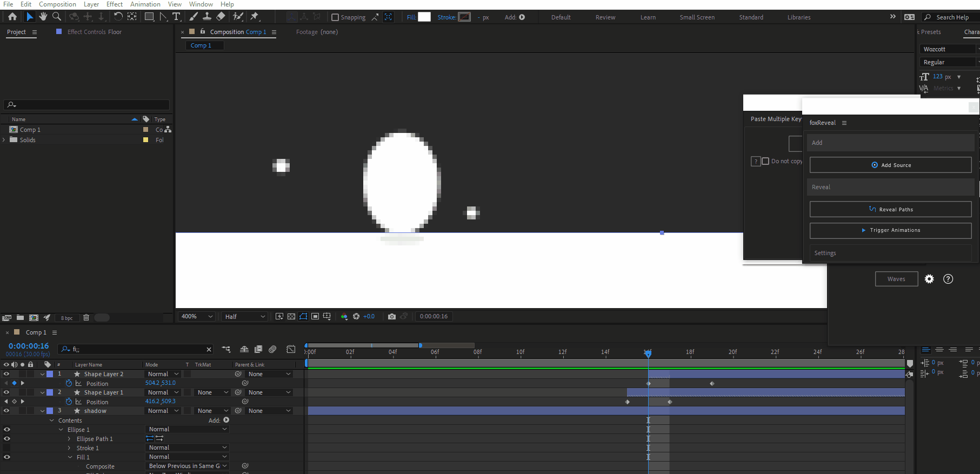The image size is (980, 474).
Task: Click the Add Source button
Action: coord(890,165)
